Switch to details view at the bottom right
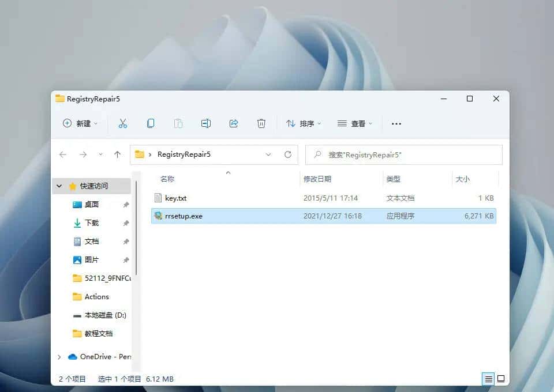 coord(488,379)
